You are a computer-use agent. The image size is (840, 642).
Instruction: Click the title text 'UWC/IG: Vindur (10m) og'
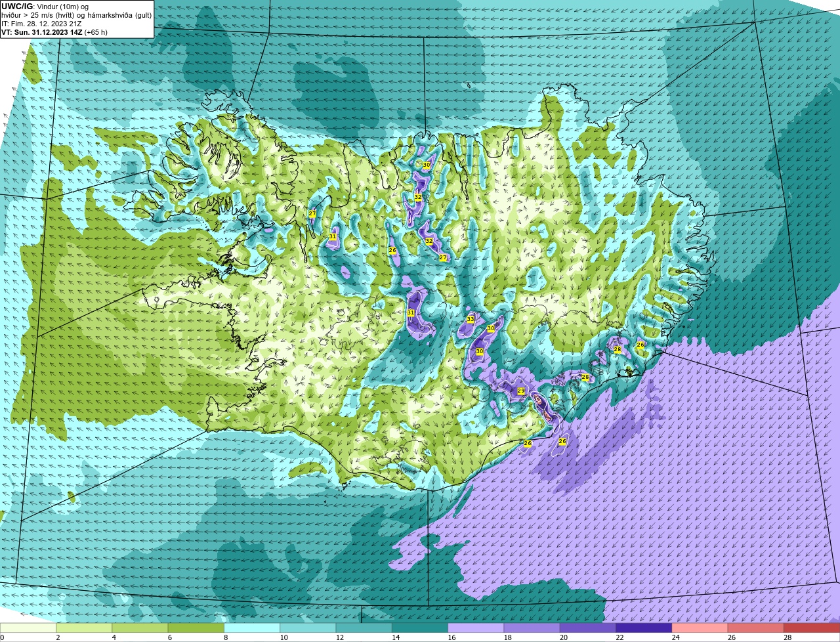click(45, 6)
